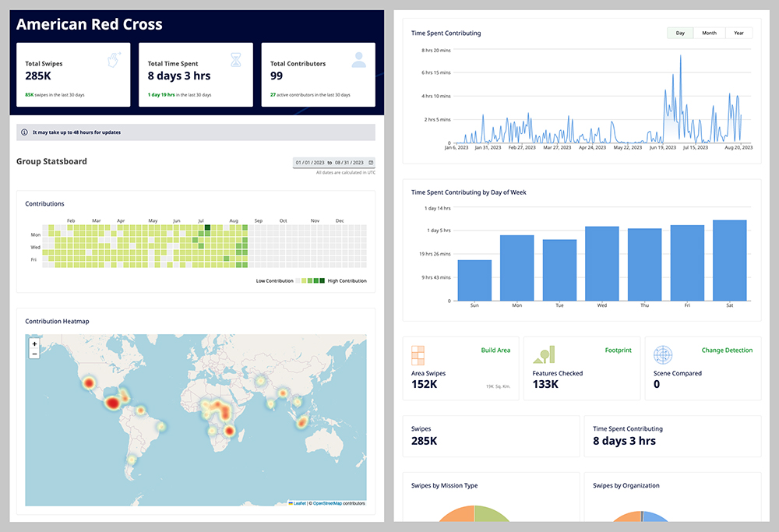Click the Features Checked 133K value
The height and width of the screenshot is (532, 779).
545,384
